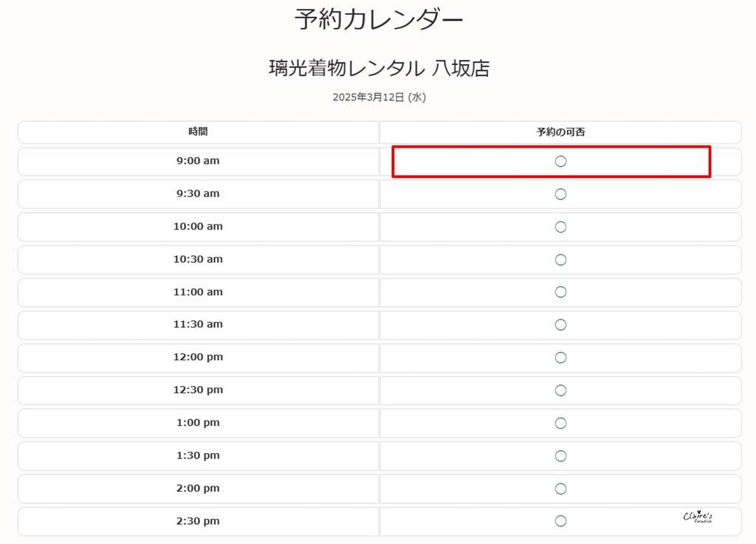Click the 2:30 pm time cell
The width and height of the screenshot is (756, 544).
[198, 521]
